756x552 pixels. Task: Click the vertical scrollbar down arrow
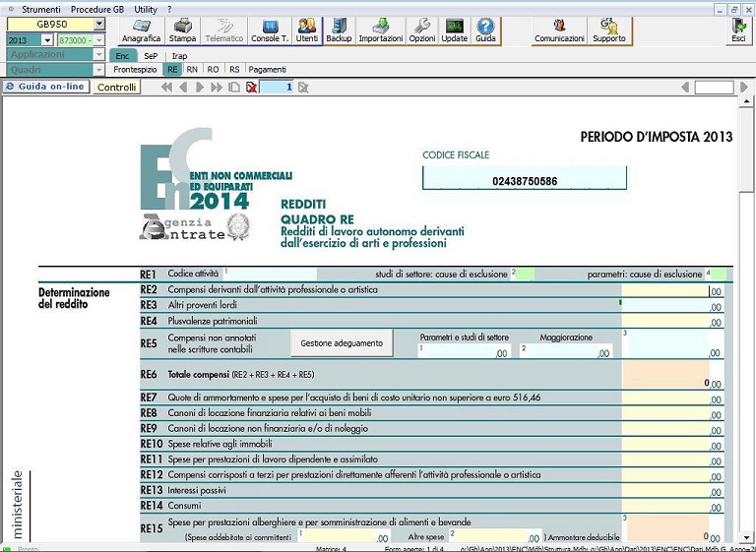[747, 537]
